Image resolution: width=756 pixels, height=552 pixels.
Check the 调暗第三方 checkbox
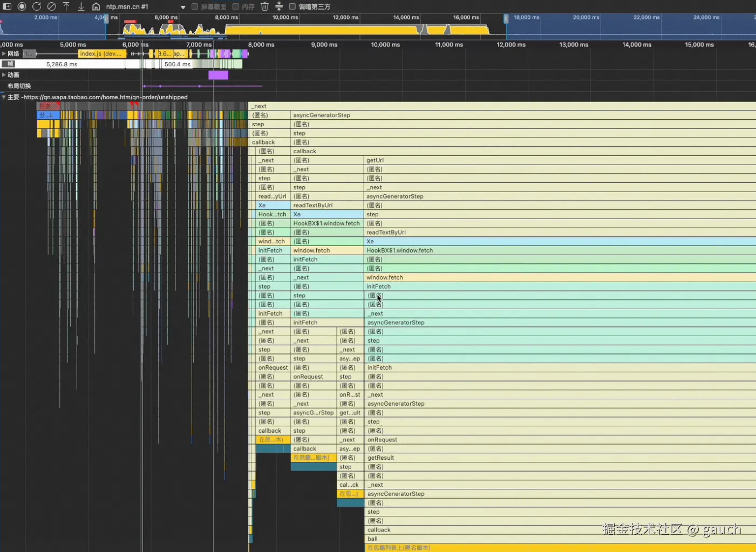[x=292, y=6]
